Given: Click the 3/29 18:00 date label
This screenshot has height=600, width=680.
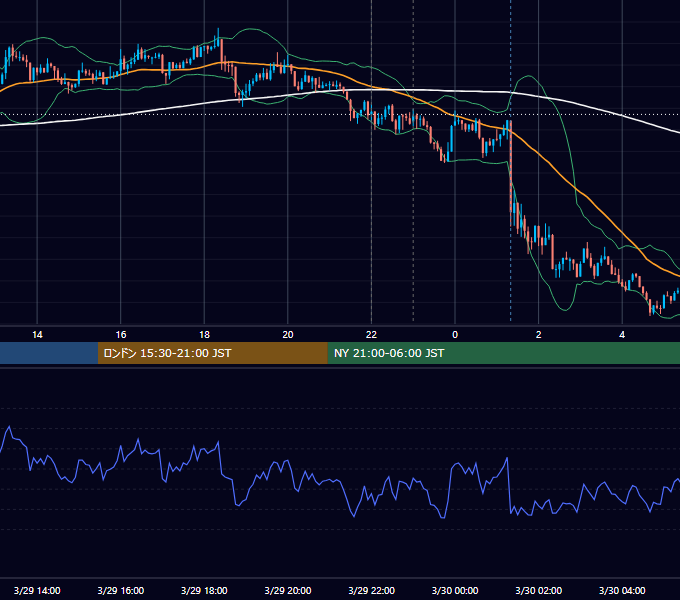Looking at the screenshot, I should [204, 590].
